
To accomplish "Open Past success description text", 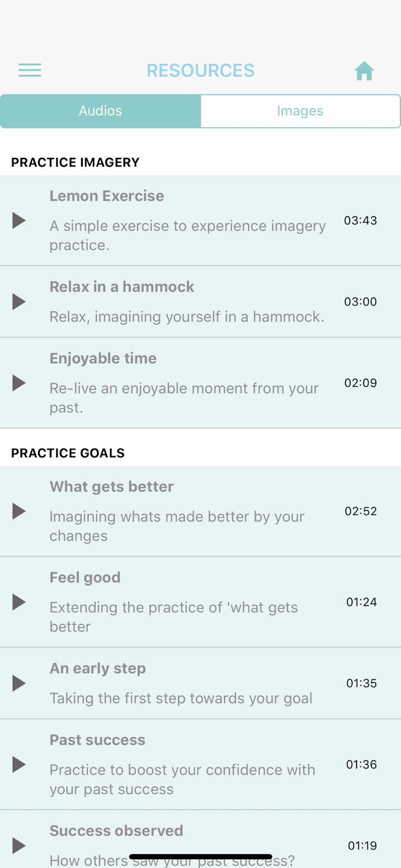I will [182, 779].
